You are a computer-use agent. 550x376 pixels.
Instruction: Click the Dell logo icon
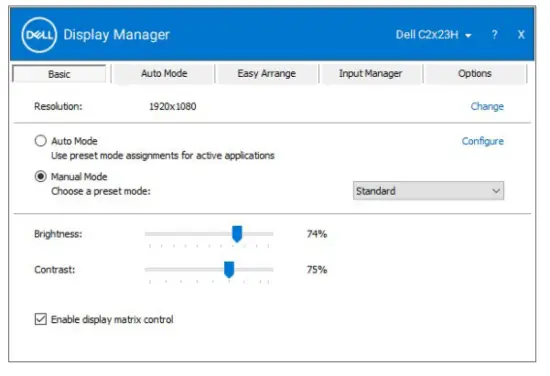[x=39, y=35]
